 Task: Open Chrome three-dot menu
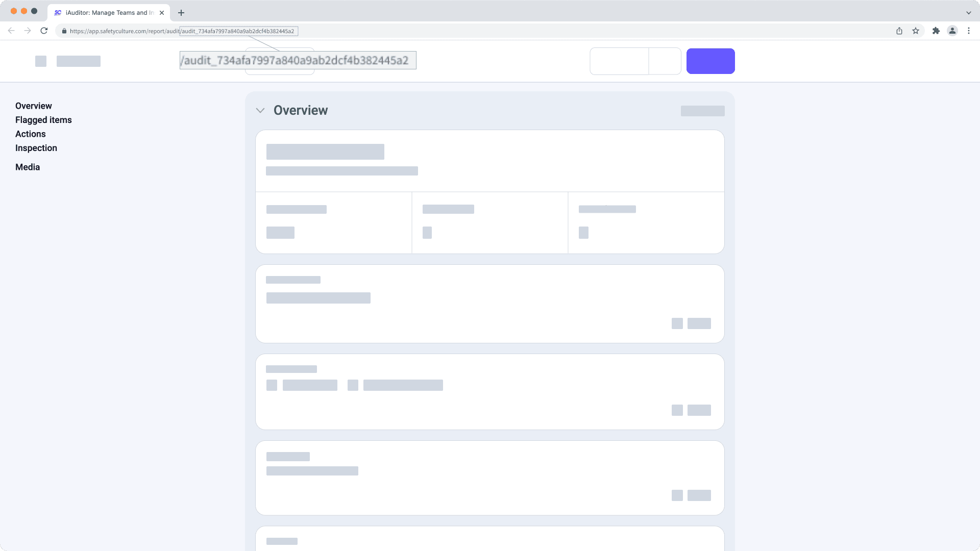(969, 31)
